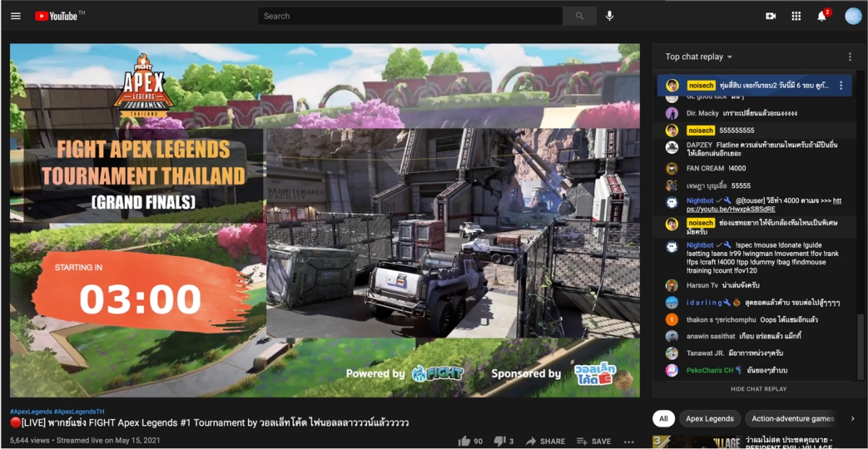The height and width of the screenshot is (449, 868).
Task: Click the #ApexLegends hashtag
Action: pyautogui.click(x=30, y=411)
